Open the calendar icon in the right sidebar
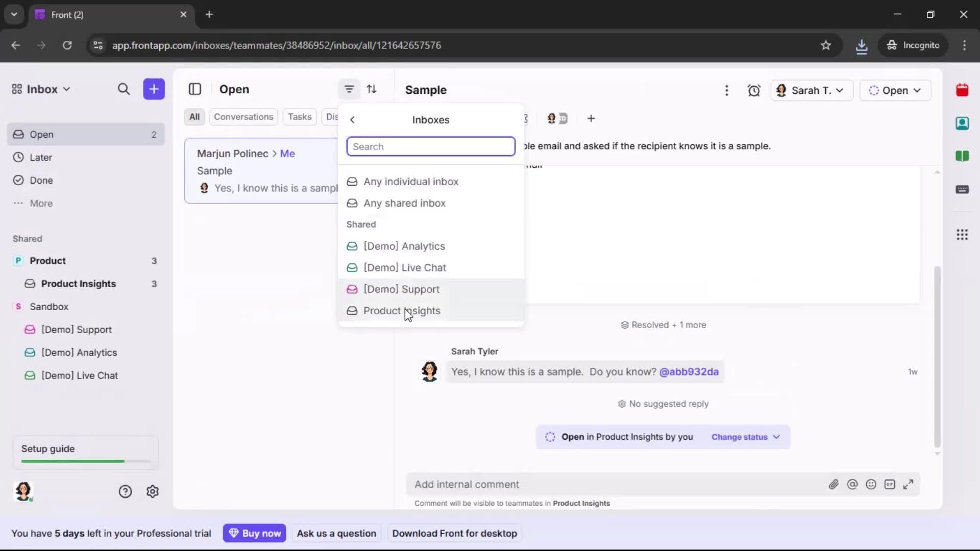Viewport: 980px width, 551px height. tap(963, 90)
